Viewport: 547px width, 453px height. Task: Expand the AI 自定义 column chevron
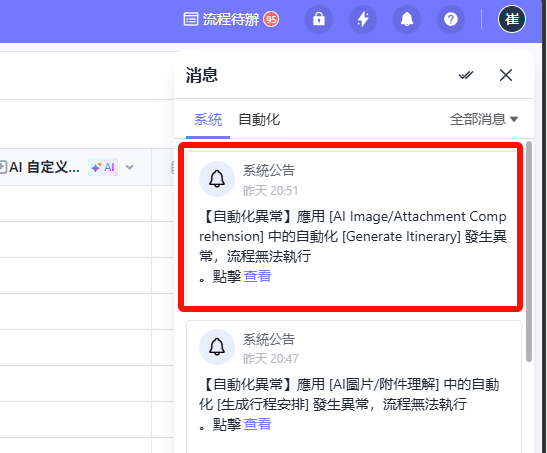tap(129, 167)
